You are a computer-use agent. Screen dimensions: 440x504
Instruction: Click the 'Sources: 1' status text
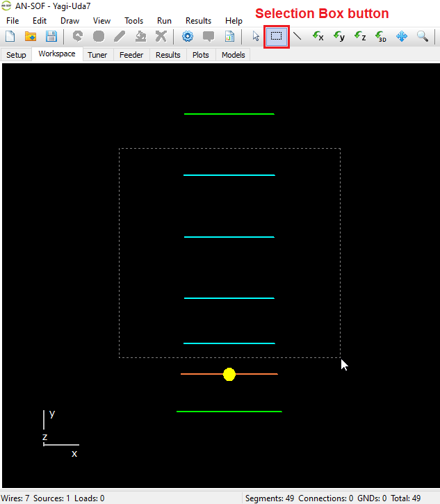[51, 498]
